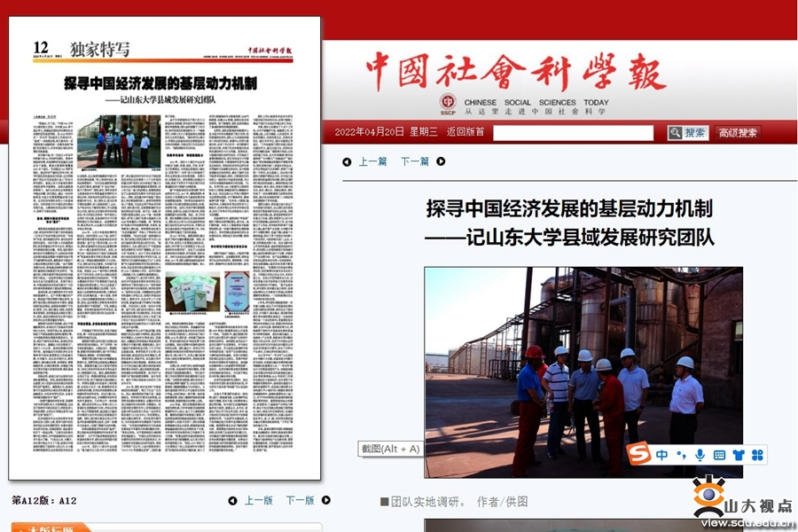
Task: Click inside the search text box
Action: tap(573, 133)
